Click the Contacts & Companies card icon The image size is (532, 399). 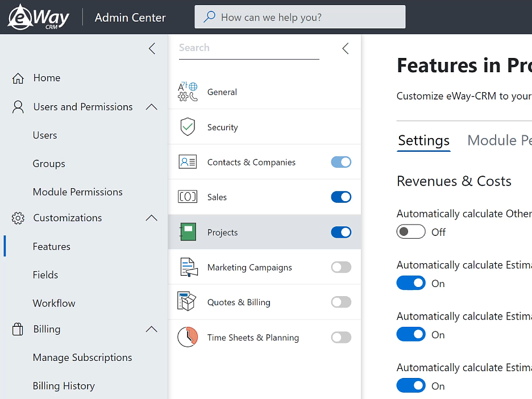pyautogui.click(x=188, y=162)
